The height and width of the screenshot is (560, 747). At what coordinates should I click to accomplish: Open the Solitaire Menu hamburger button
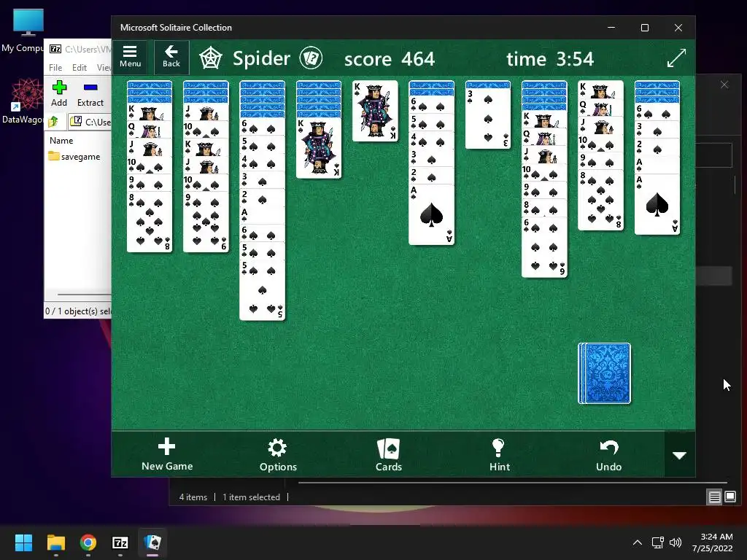(x=130, y=57)
